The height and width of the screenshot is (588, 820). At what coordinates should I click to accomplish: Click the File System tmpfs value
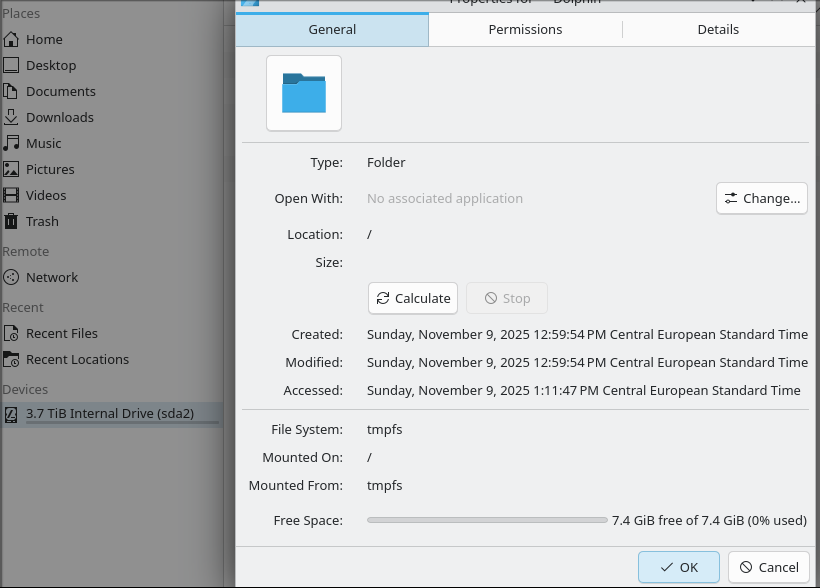[384, 429]
